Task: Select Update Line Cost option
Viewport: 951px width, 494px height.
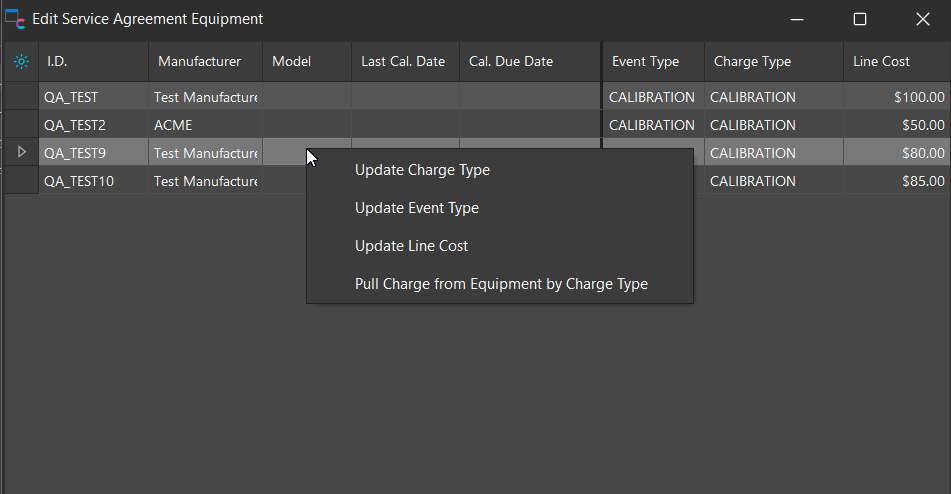Action: click(411, 246)
